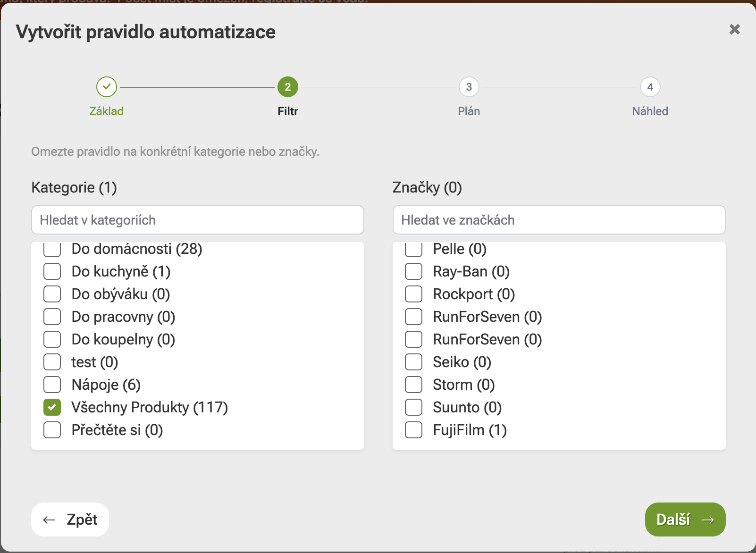Check the Nápoje category checkbox
Image resolution: width=756 pixels, height=553 pixels.
52,385
